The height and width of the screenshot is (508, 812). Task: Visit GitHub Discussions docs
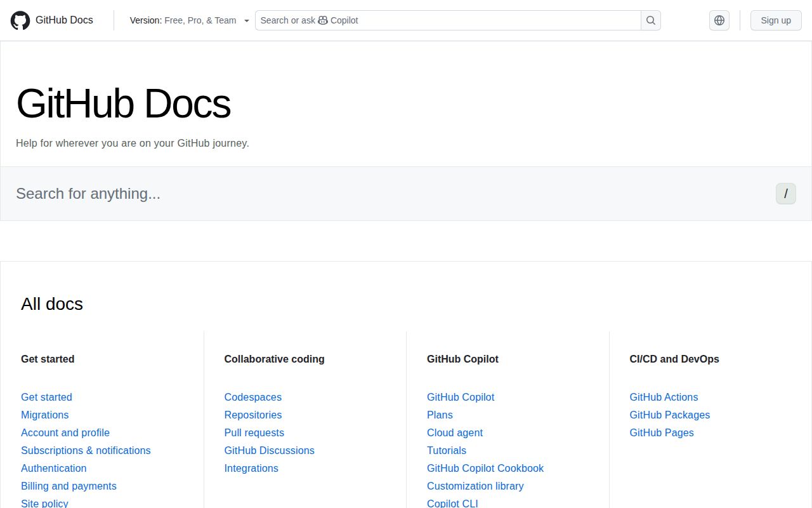click(x=269, y=450)
